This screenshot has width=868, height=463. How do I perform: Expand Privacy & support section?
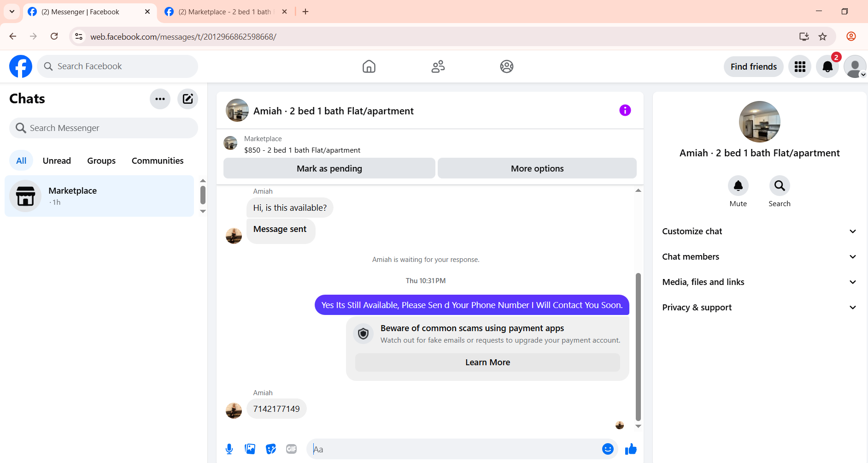coord(759,308)
